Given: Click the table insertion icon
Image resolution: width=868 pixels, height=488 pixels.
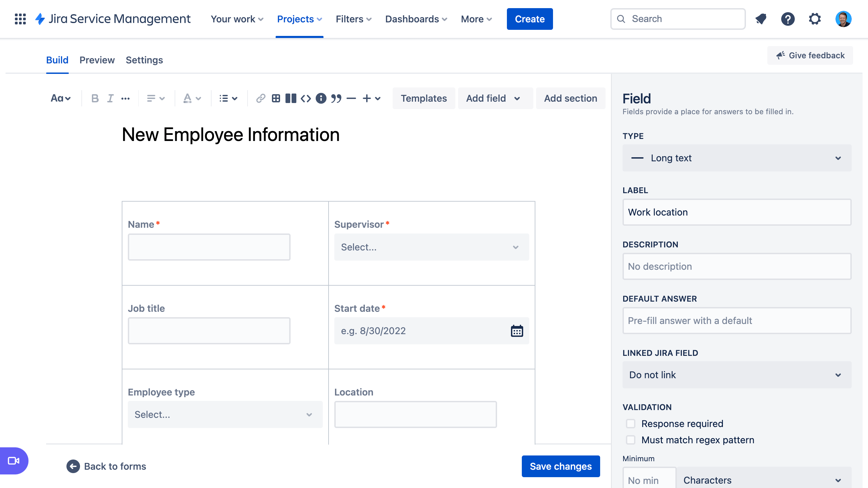Looking at the screenshot, I should point(275,98).
